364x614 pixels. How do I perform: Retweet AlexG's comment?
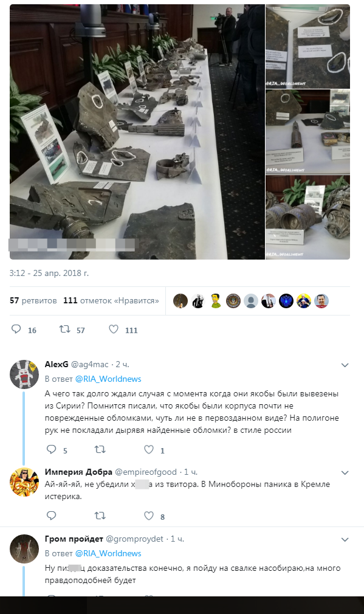(100, 449)
